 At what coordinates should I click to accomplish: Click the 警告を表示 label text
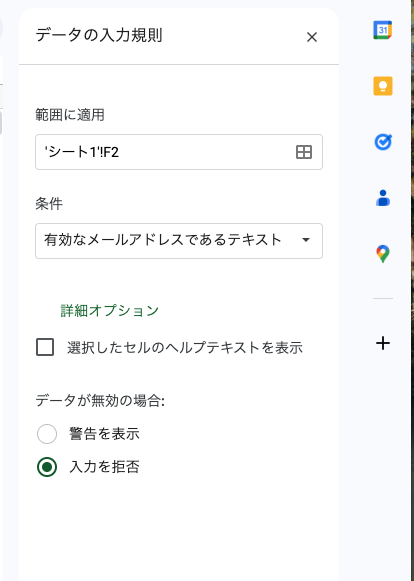click(105, 434)
